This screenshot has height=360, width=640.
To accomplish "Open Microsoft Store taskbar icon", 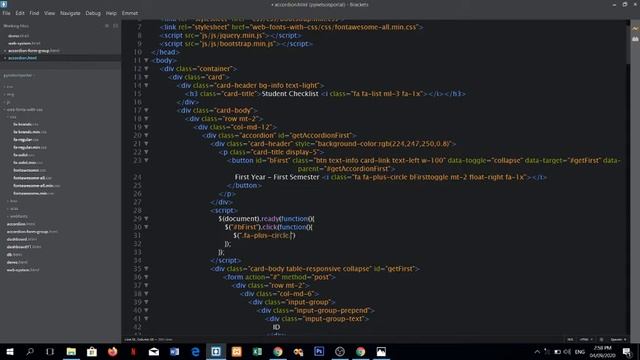I will tap(92, 351).
